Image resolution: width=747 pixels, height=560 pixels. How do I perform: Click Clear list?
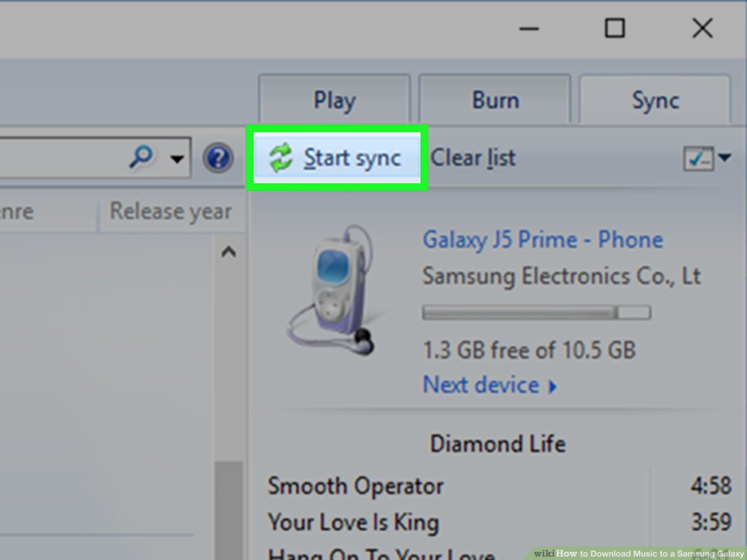473,158
